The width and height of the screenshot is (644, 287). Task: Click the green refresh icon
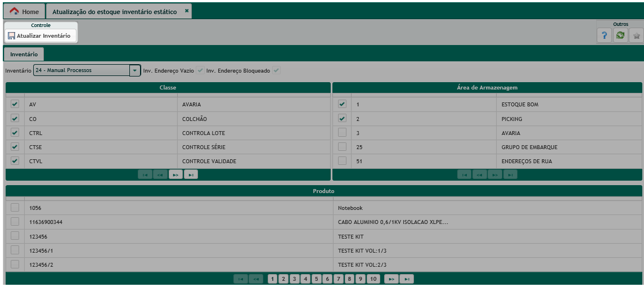(x=620, y=36)
